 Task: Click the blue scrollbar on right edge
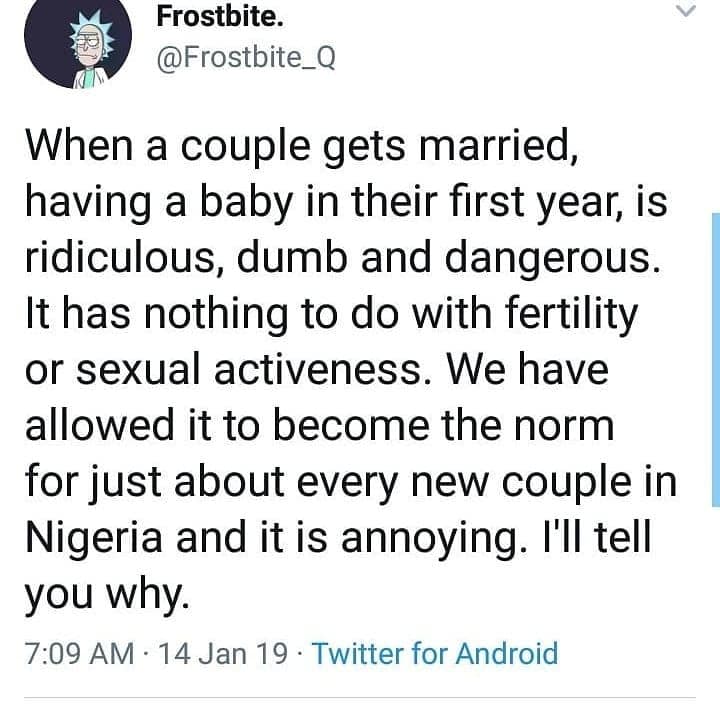(716, 360)
